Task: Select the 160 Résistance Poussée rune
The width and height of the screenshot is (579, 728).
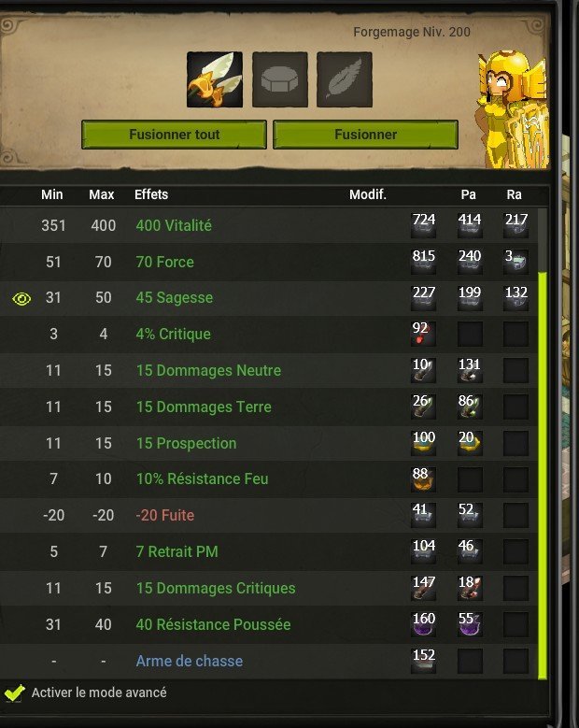Action: point(423,624)
